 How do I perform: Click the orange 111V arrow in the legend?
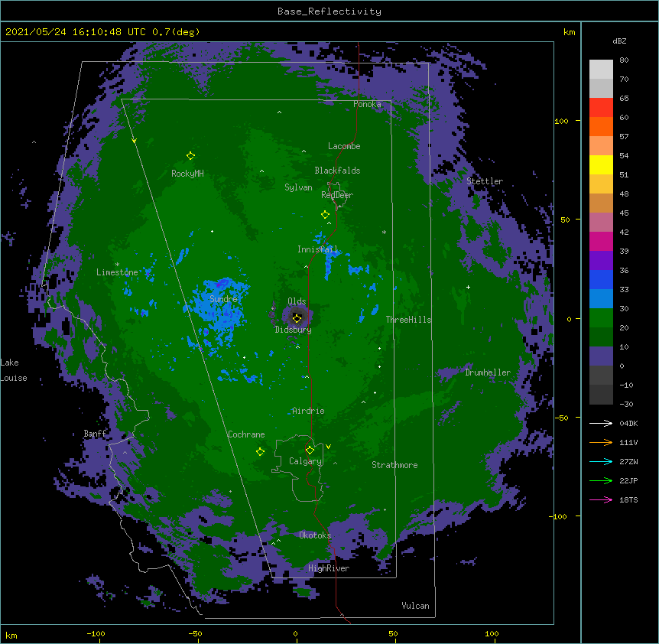tap(601, 442)
